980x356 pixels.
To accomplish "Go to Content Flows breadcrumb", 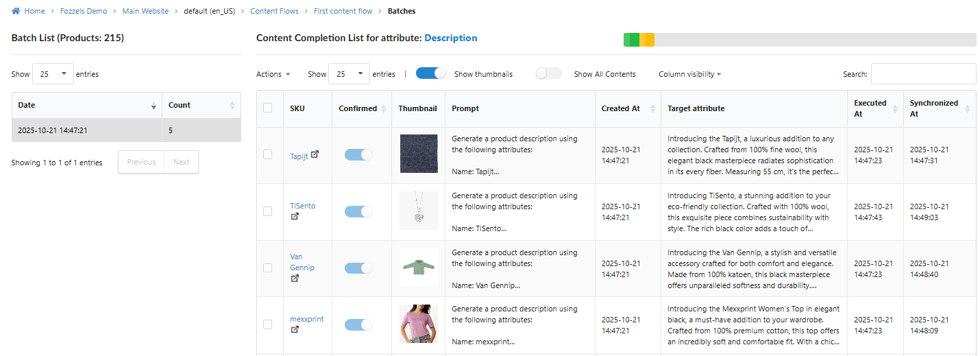I will (x=273, y=11).
